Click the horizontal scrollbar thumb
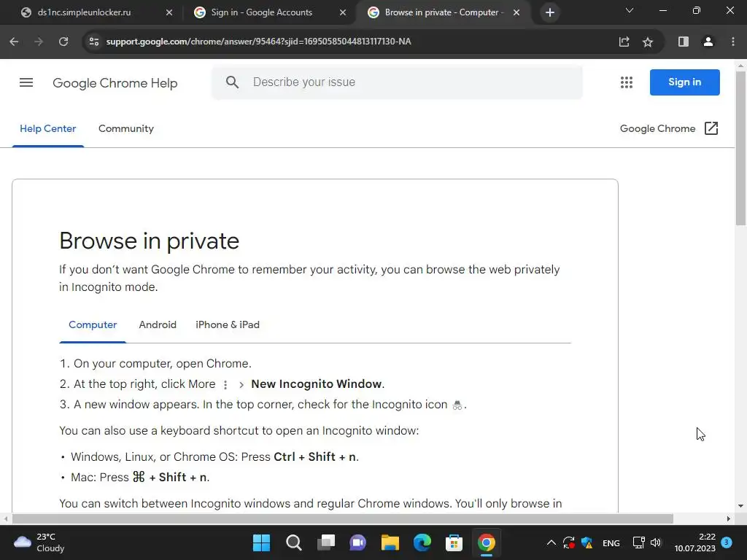Viewport: 747px width, 560px height. point(343,518)
